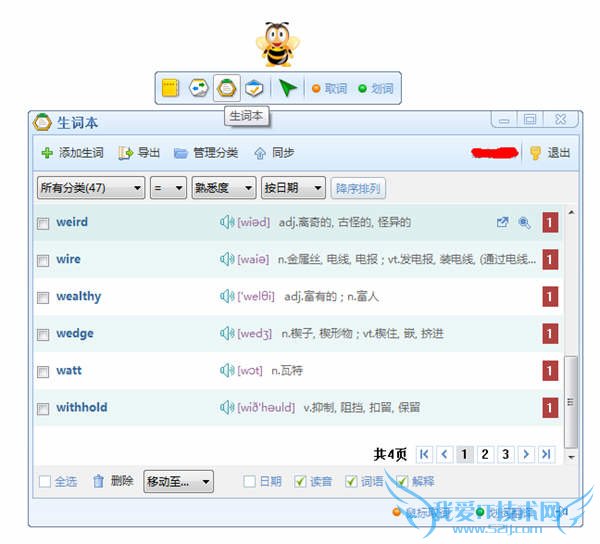Click the 生词本 hexagon icon in the title bar
Image resolution: width=600 pixels, height=544 pixels.
[42, 122]
